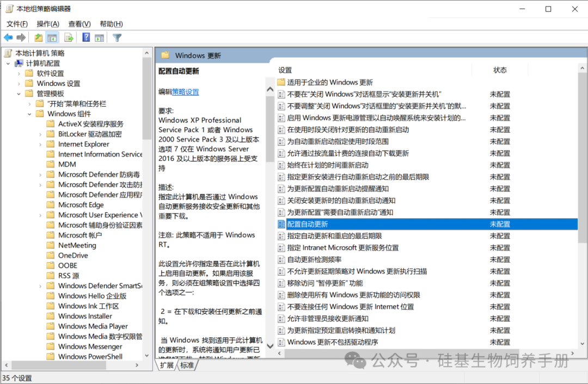Click the 策略设置 edit link
This screenshot has height=384, width=588.
(186, 92)
